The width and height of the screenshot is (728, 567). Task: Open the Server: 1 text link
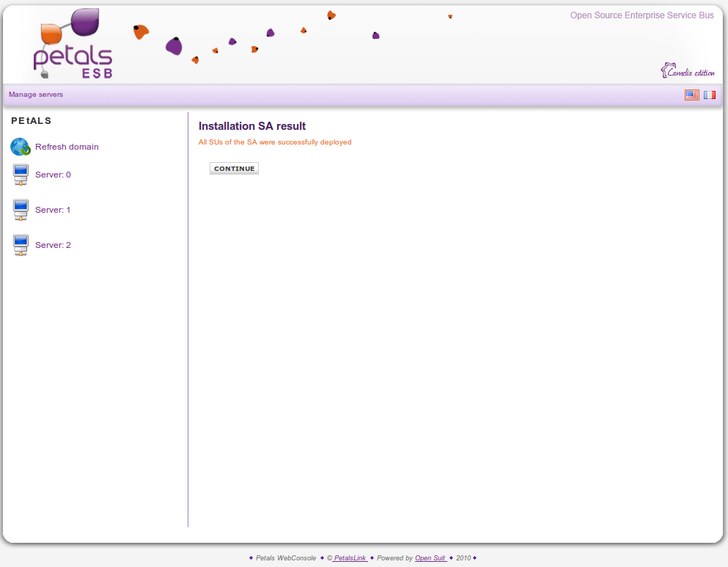click(53, 210)
